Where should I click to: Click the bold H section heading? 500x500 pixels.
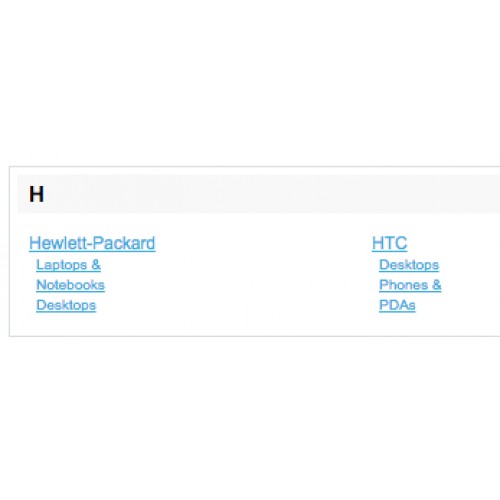36,194
